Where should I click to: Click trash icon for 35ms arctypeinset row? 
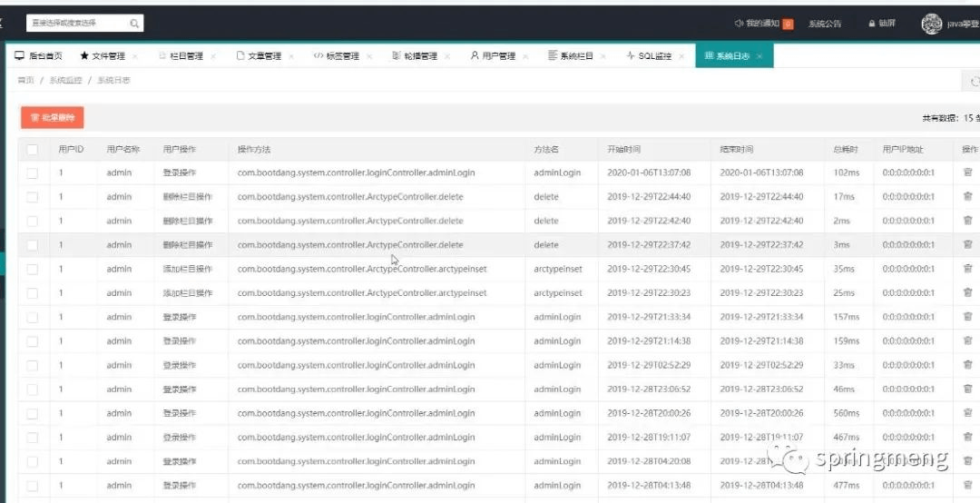tap(967, 269)
